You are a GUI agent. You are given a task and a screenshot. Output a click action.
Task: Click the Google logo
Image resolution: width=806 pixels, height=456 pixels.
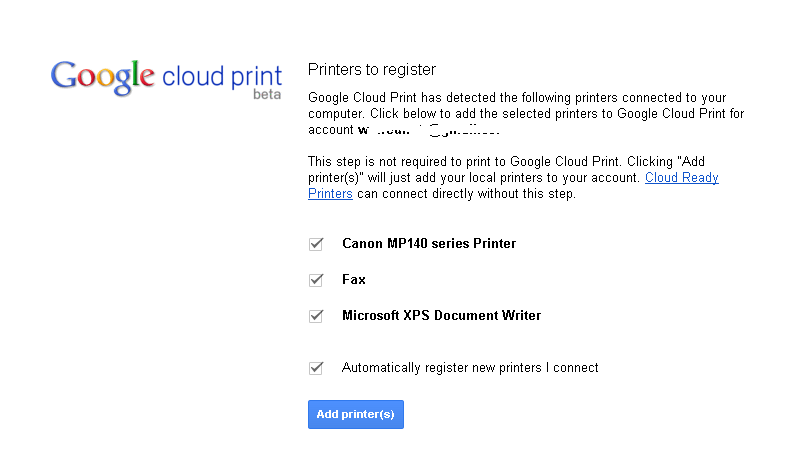coord(103,77)
